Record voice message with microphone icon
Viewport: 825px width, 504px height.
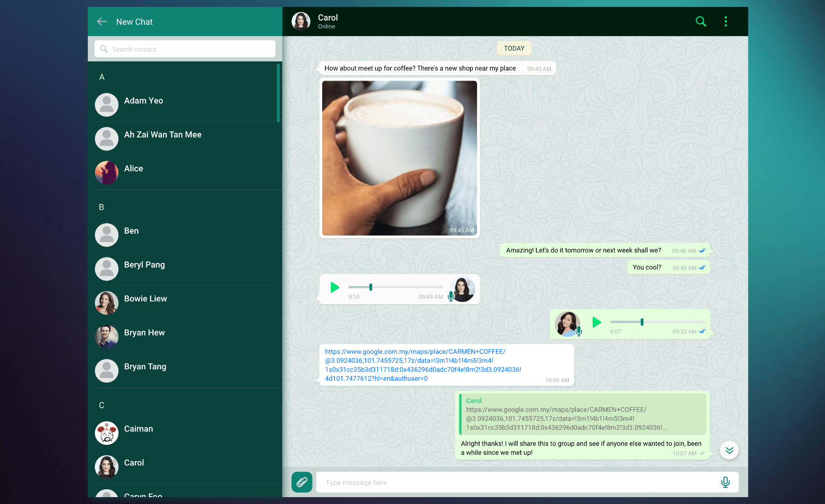pyautogui.click(x=726, y=482)
